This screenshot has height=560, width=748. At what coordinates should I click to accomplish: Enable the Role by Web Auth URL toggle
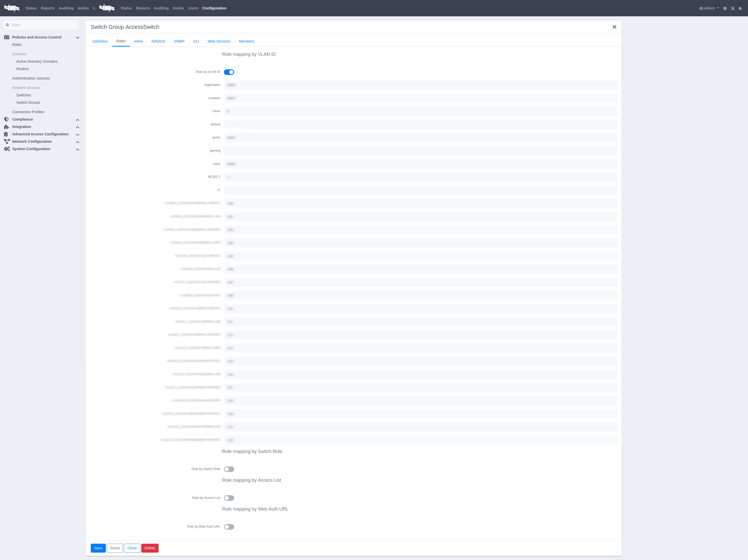coord(229,527)
